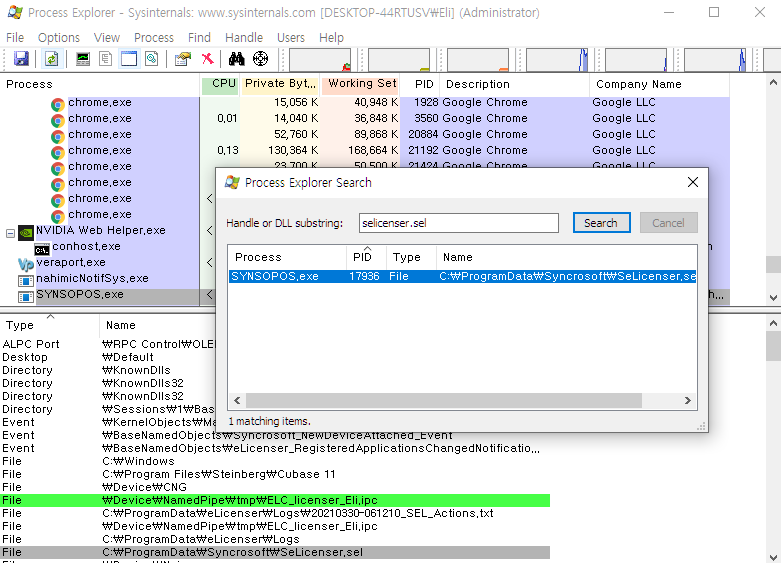
Task: Select the C:\Windows file handle row
Action: point(275,461)
